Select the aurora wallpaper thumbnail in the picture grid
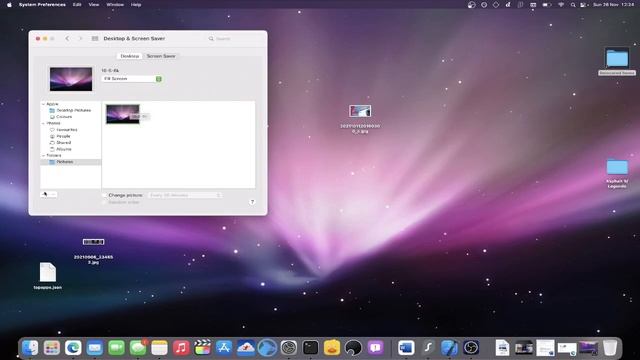This screenshot has height=360, width=640. tap(122, 114)
